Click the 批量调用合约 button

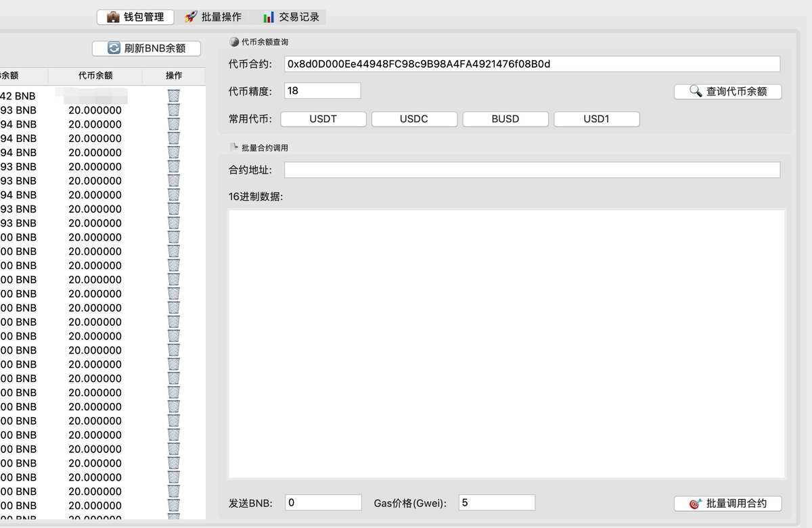click(727, 504)
